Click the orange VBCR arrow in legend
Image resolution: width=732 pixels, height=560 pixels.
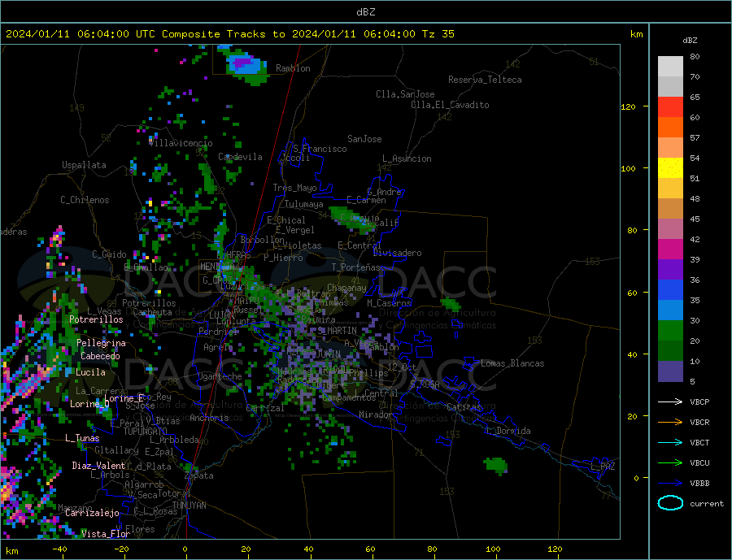coord(670,422)
